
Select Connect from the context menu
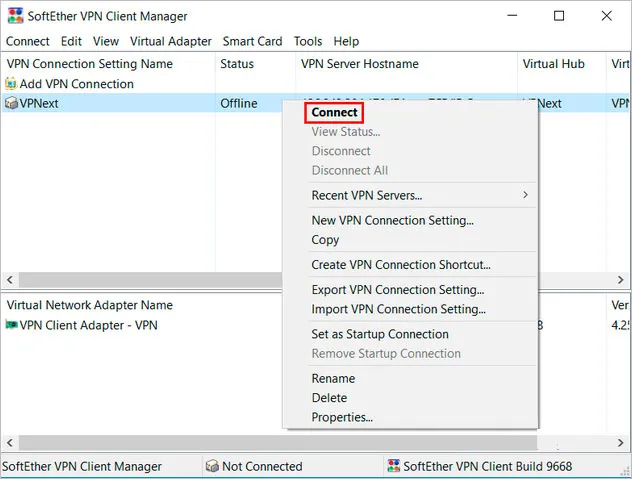[334, 113]
